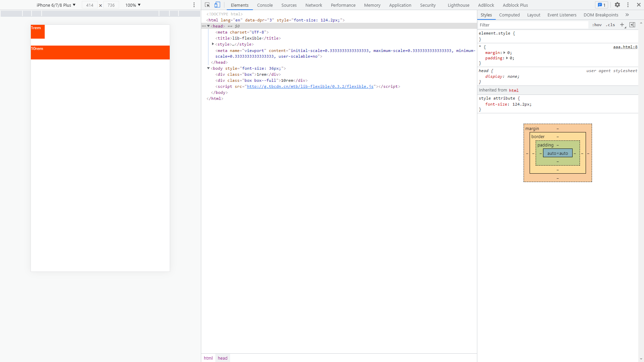Switch to the Memory tab
This screenshot has width=644, height=362.
(x=372, y=5)
